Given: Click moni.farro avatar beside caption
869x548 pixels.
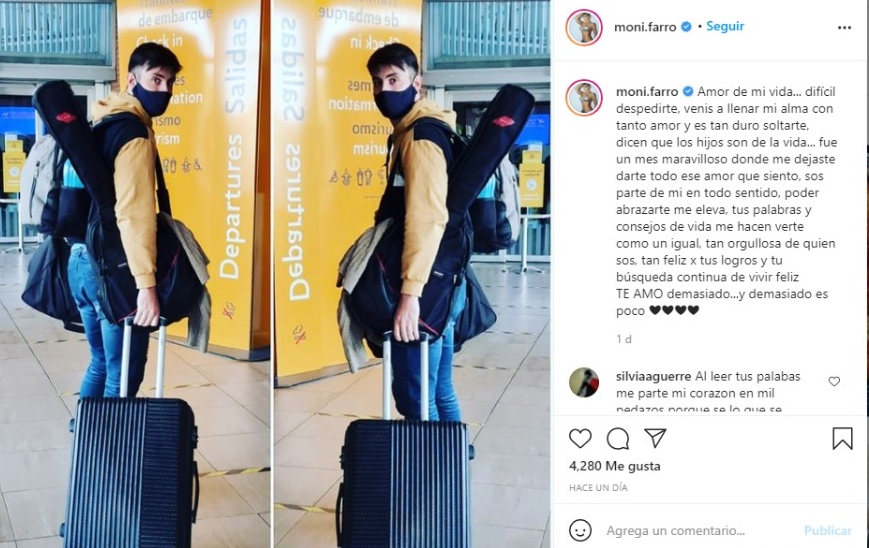Looking at the screenshot, I should click(x=584, y=98).
